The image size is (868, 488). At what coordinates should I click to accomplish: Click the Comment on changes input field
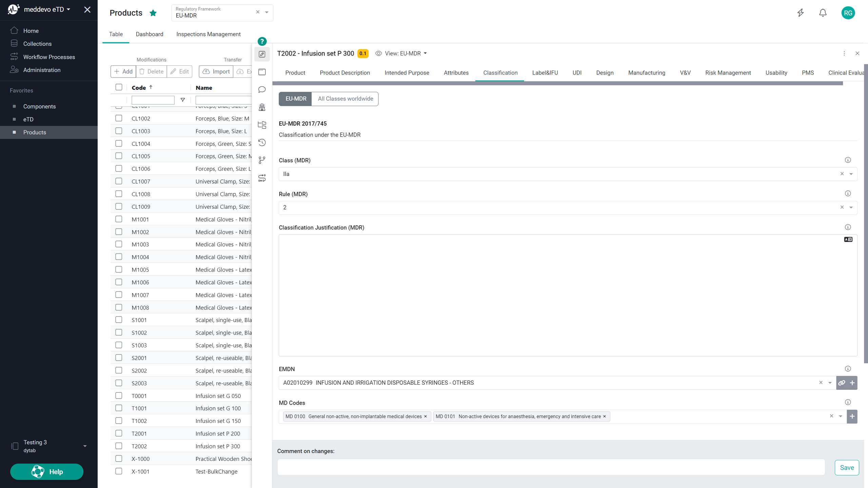click(x=551, y=467)
